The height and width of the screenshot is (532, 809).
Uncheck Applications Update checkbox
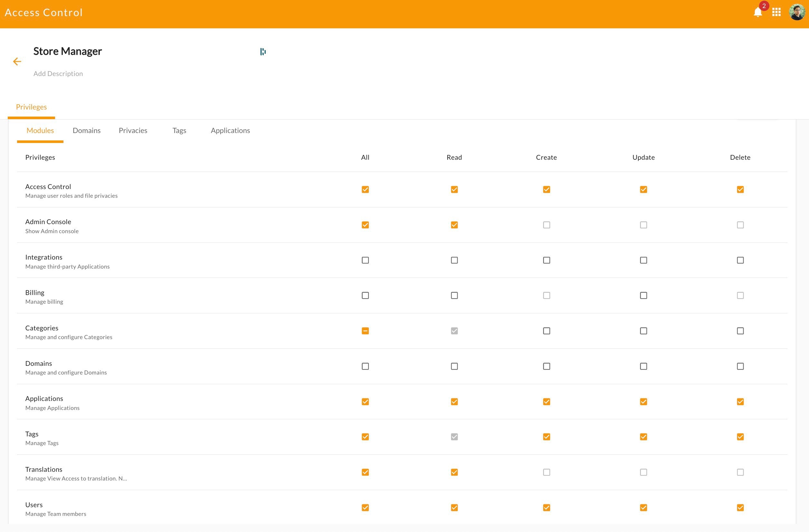pos(643,402)
